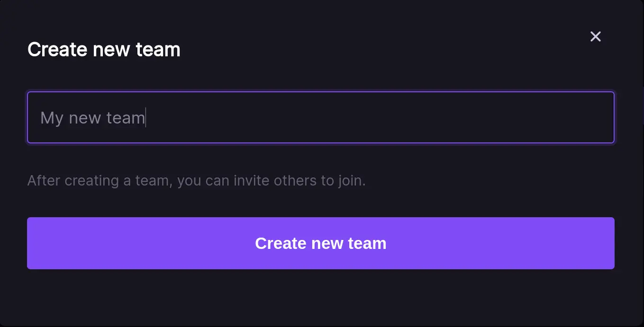Viewport: 644px width, 327px height.
Task: Click the white heading above the input
Action: coord(104,50)
